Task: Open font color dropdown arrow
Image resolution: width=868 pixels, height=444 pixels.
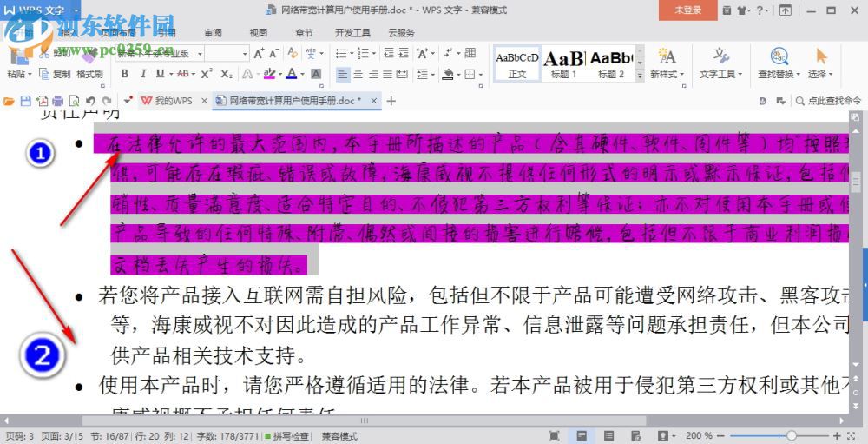Action: point(302,74)
